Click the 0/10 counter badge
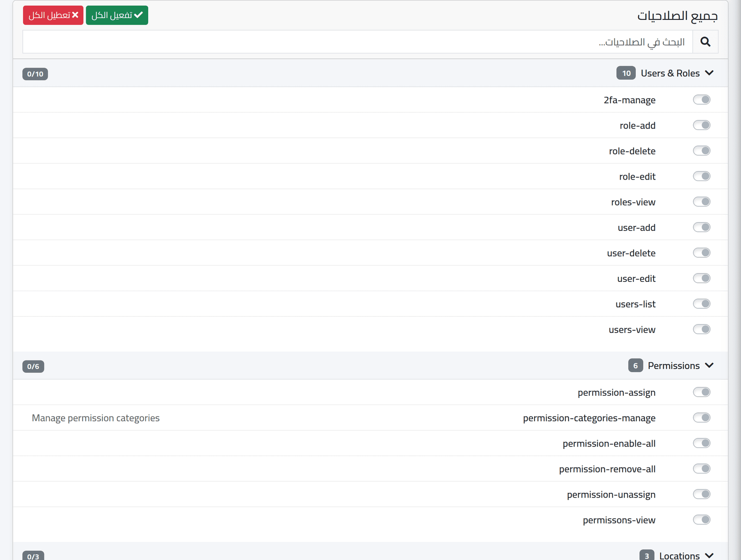The width and height of the screenshot is (741, 560). (35, 74)
